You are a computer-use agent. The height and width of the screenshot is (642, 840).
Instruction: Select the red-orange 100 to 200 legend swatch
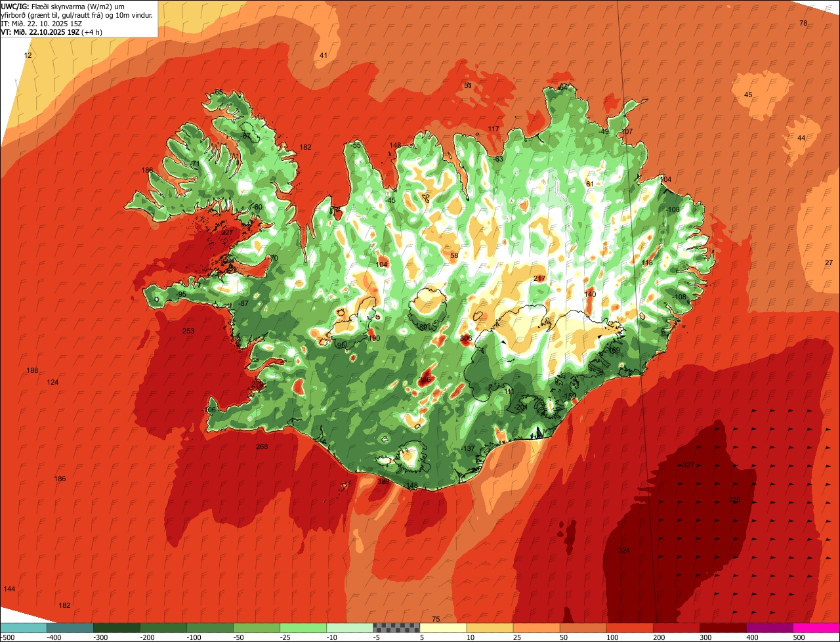629,628
